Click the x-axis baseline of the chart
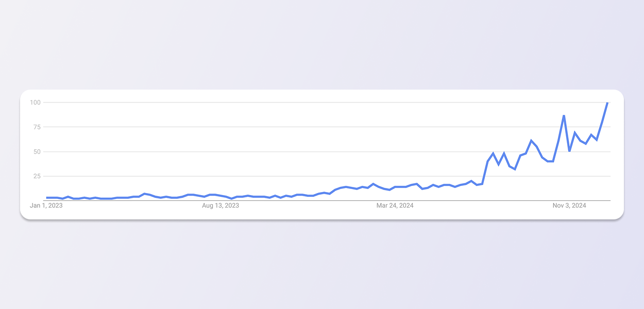644x309 pixels. [309, 201]
